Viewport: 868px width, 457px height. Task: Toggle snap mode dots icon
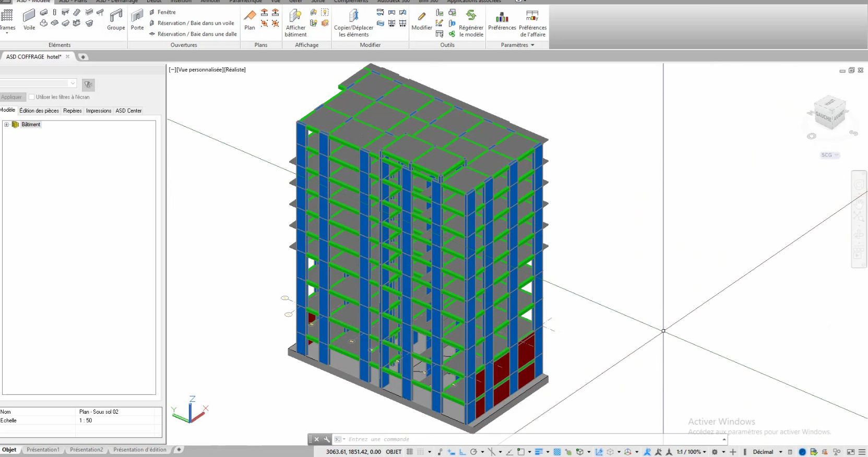click(x=421, y=452)
